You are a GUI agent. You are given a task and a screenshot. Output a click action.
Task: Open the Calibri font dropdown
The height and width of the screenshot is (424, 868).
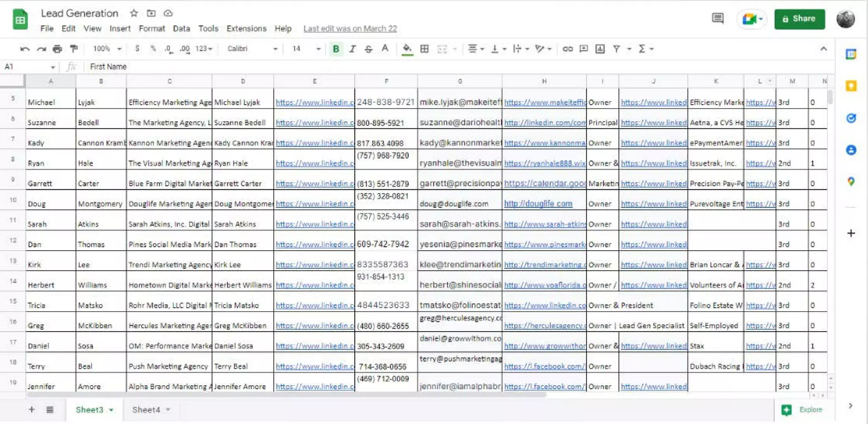[x=252, y=49]
